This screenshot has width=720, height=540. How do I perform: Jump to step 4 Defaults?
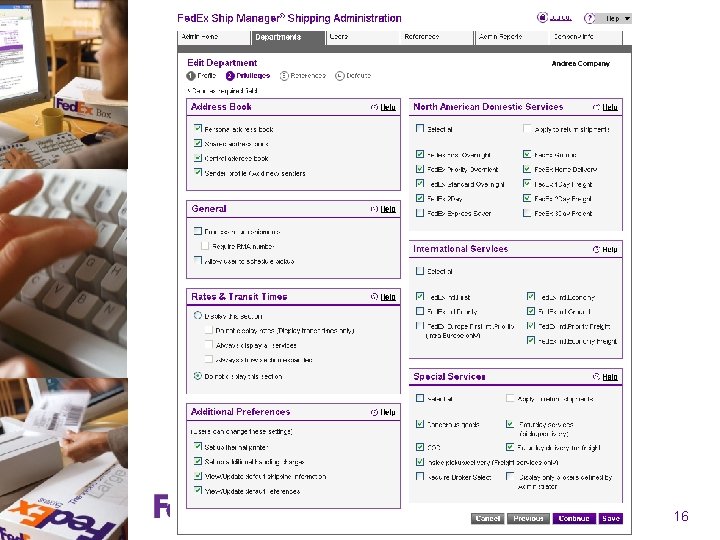pyautogui.click(x=353, y=76)
